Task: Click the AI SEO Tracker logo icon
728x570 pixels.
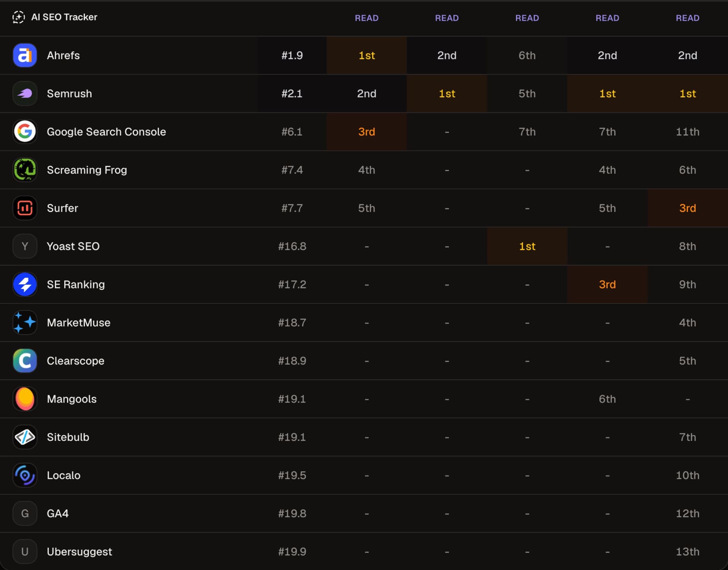Action: [x=19, y=17]
